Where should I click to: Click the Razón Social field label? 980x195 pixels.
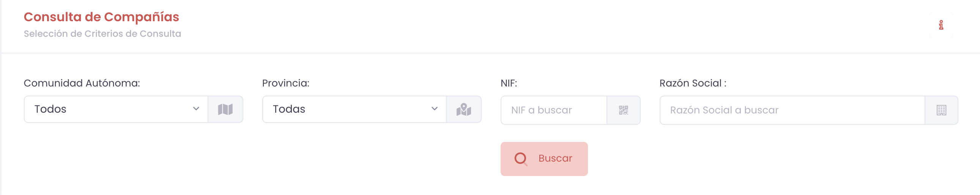click(x=692, y=83)
